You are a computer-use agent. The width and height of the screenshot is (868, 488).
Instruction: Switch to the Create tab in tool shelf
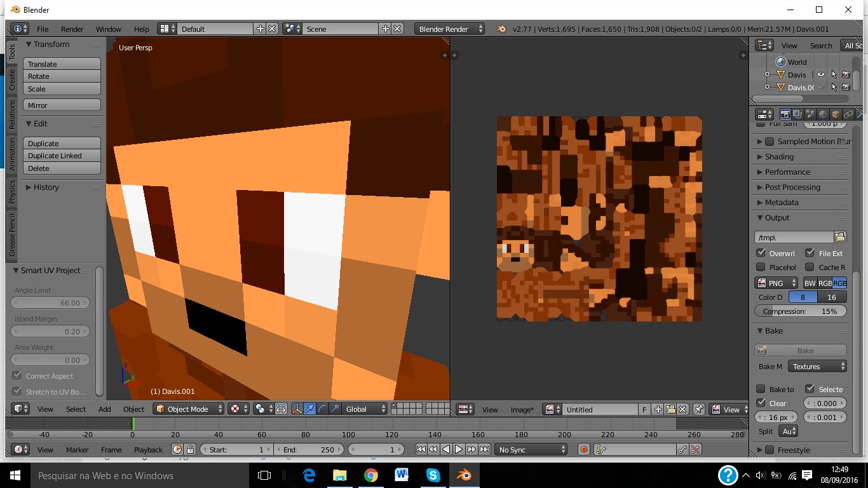point(11,79)
